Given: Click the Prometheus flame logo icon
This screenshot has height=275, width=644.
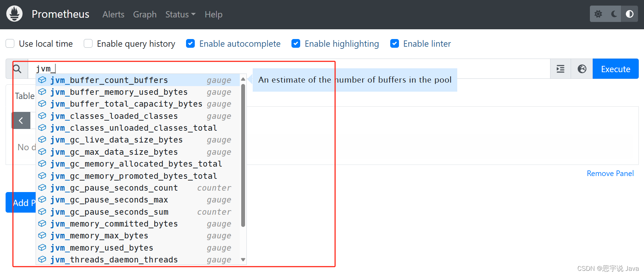Looking at the screenshot, I should [14, 14].
